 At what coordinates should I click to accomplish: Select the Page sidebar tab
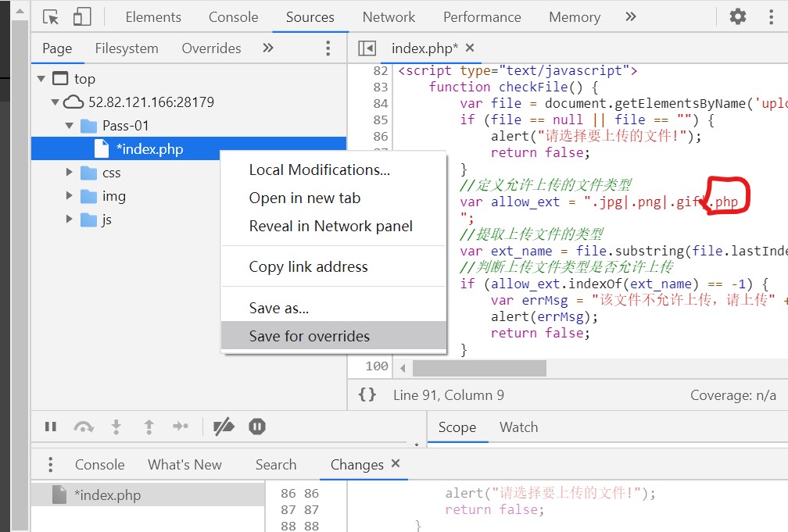57,48
